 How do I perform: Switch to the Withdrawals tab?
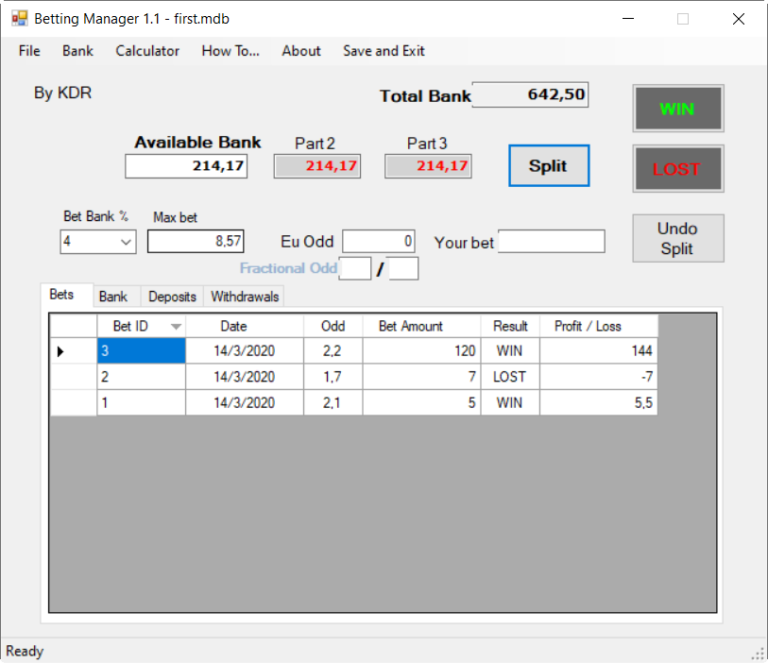(244, 297)
